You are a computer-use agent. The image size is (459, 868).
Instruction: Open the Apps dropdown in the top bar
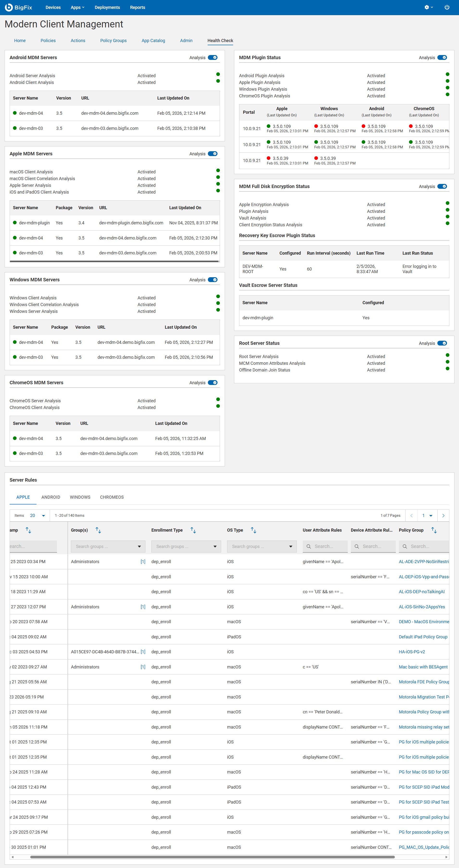click(x=77, y=7)
